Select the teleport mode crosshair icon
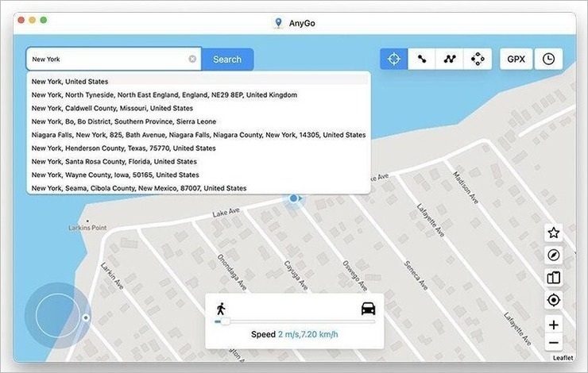This screenshot has width=588, height=373. click(394, 59)
